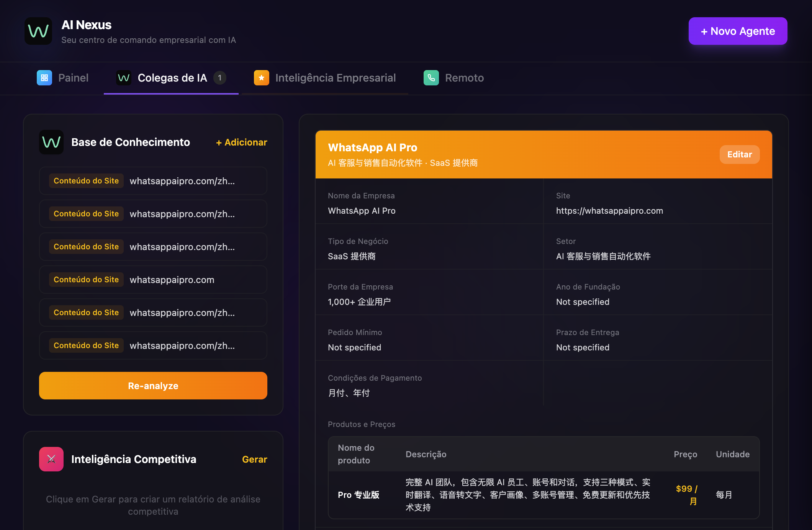
Task: Click the Inteligência Empresarial star icon
Action: pos(262,78)
